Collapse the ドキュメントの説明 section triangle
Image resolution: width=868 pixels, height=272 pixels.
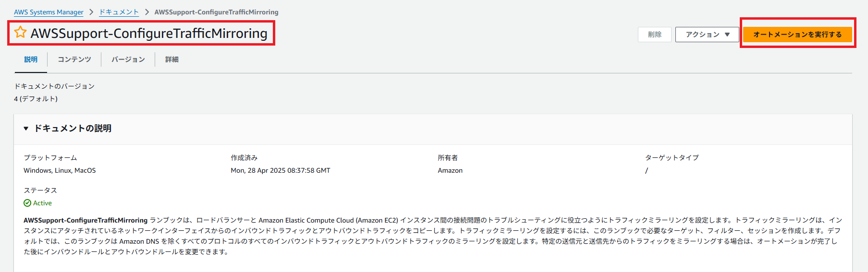[x=26, y=129]
